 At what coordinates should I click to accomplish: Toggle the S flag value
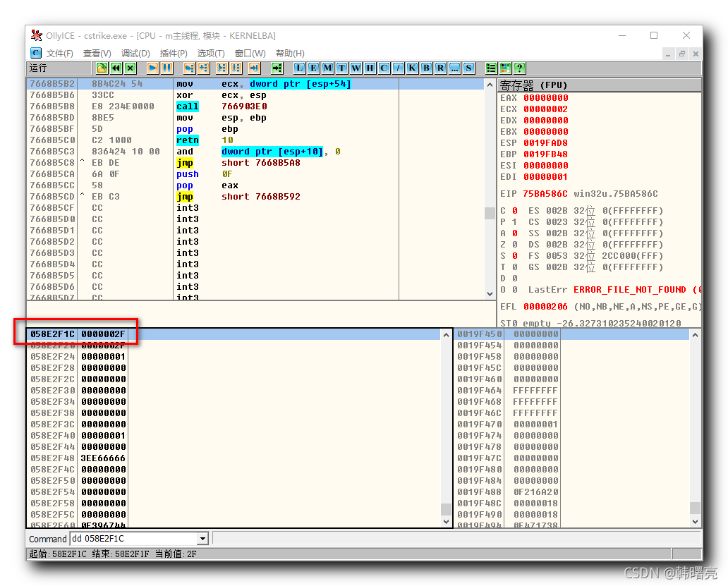(x=515, y=256)
